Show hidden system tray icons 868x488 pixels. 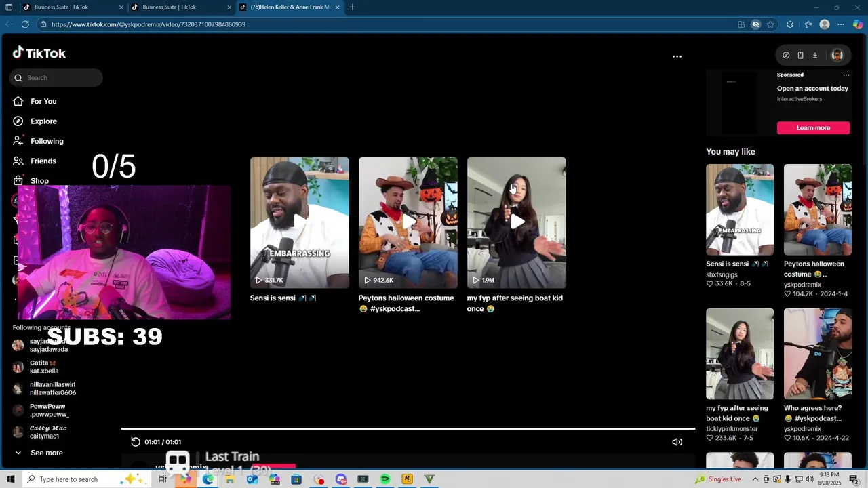[x=755, y=479]
